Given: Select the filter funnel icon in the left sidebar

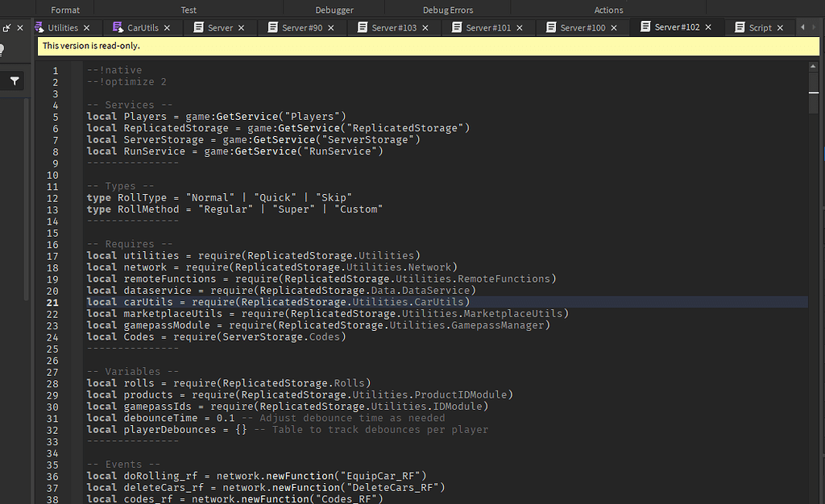Looking at the screenshot, I should click(x=15, y=80).
